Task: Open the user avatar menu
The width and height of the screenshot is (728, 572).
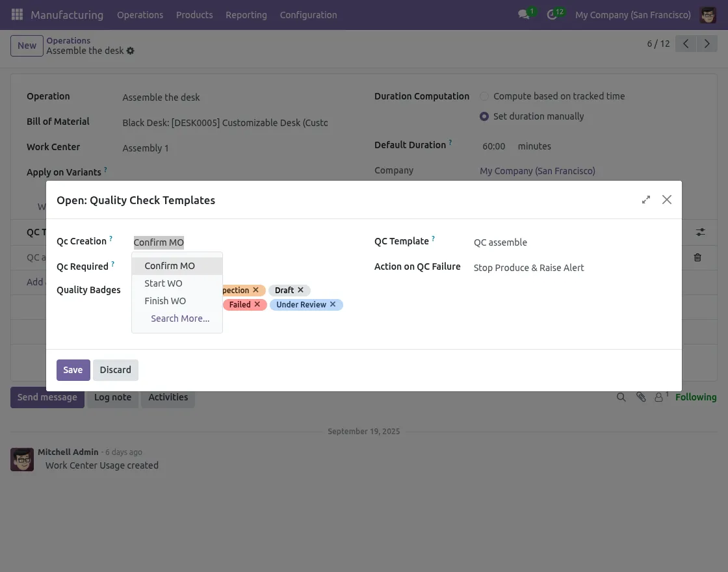Action: pyautogui.click(x=708, y=15)
